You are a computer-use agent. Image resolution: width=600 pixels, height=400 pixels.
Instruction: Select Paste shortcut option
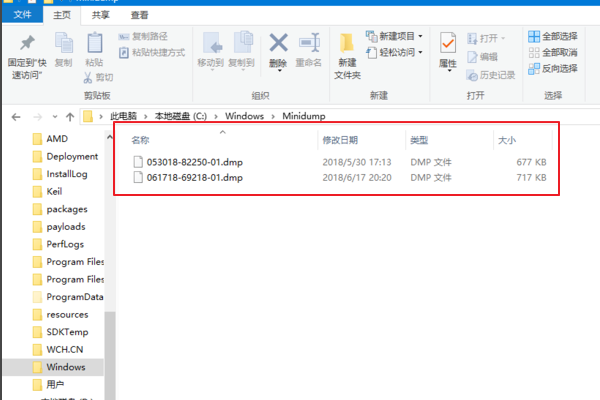point(152,52)
